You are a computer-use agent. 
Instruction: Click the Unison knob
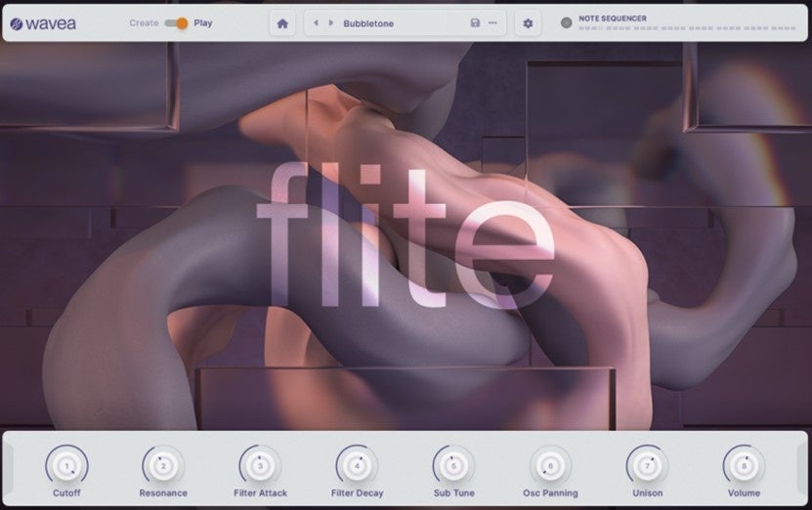647,466
